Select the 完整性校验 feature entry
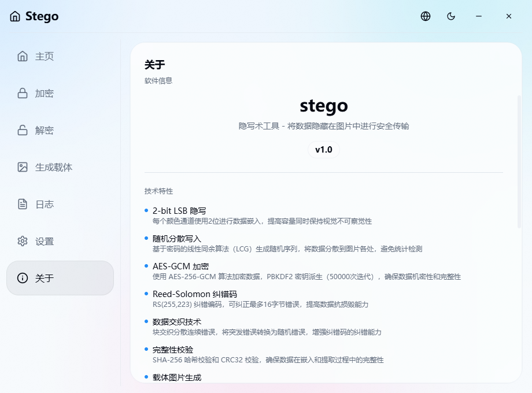The width and height of the screenshot is (532, 393). pos(173,350)
